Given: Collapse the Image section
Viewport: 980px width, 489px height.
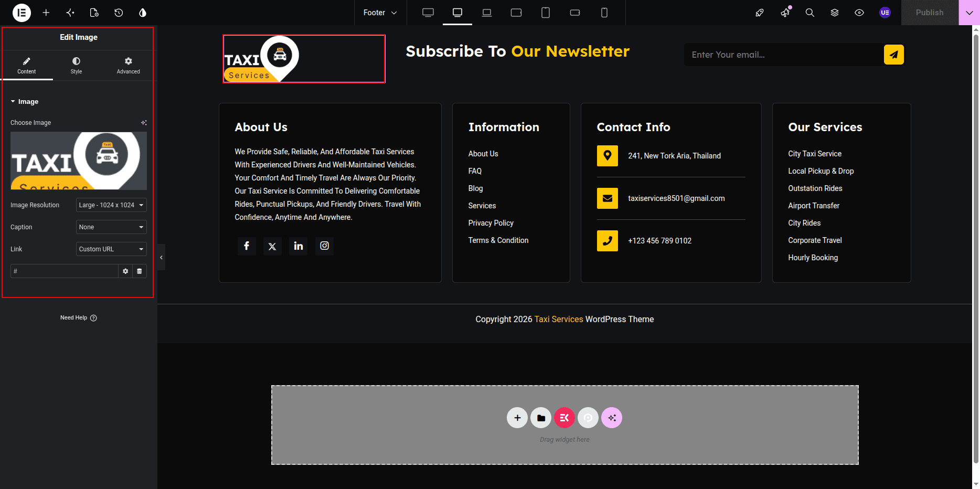Looking at the screenshot, I should (x=25, y=102).
